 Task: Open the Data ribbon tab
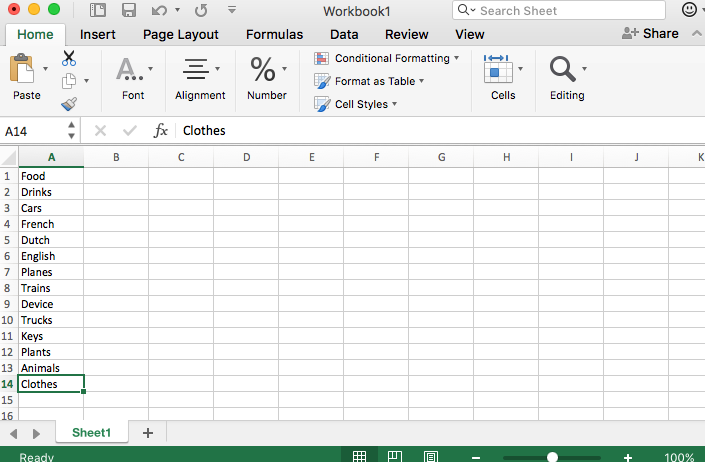pos(344,35)
